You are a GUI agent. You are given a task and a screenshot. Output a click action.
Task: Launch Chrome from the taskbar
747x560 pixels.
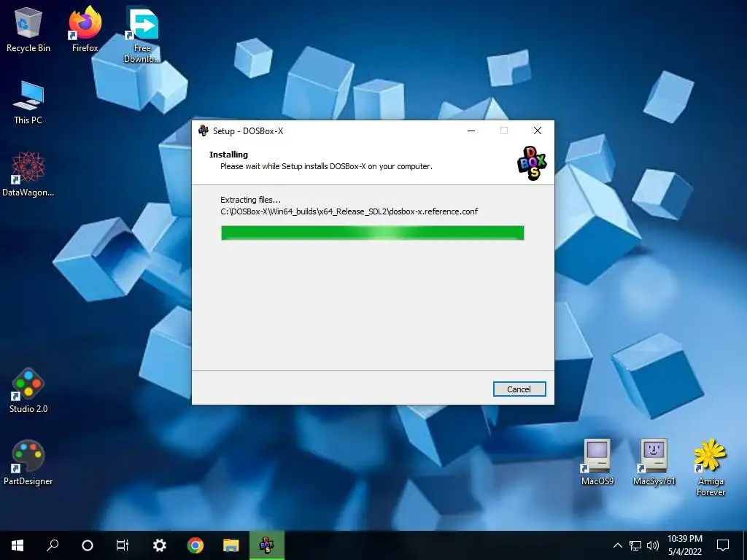click(196, 545)
